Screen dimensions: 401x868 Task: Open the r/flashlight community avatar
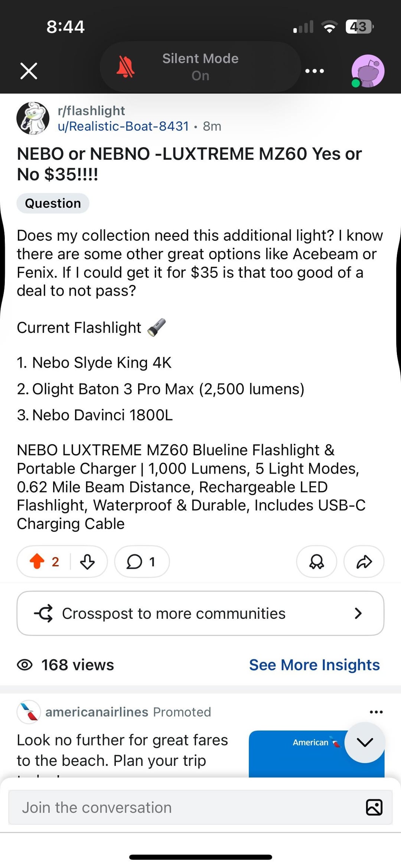[x=33, y=118]
